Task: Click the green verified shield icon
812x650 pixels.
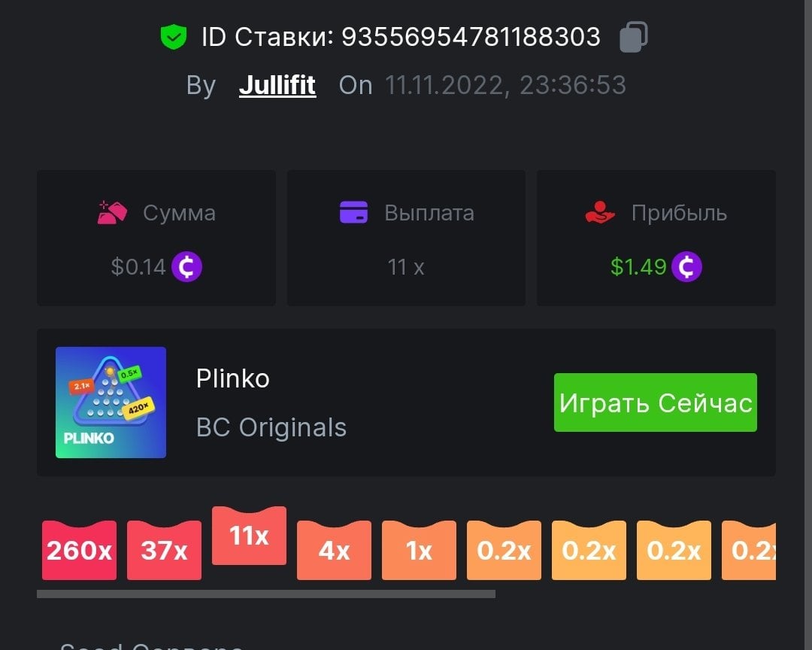Action: click(x=174, y=37)
